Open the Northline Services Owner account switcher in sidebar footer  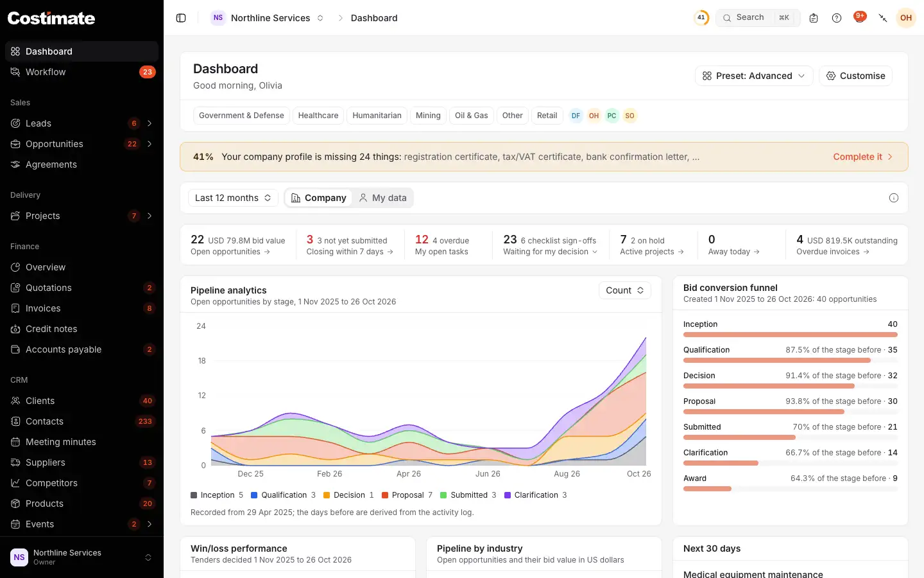[x=81, y=557]
